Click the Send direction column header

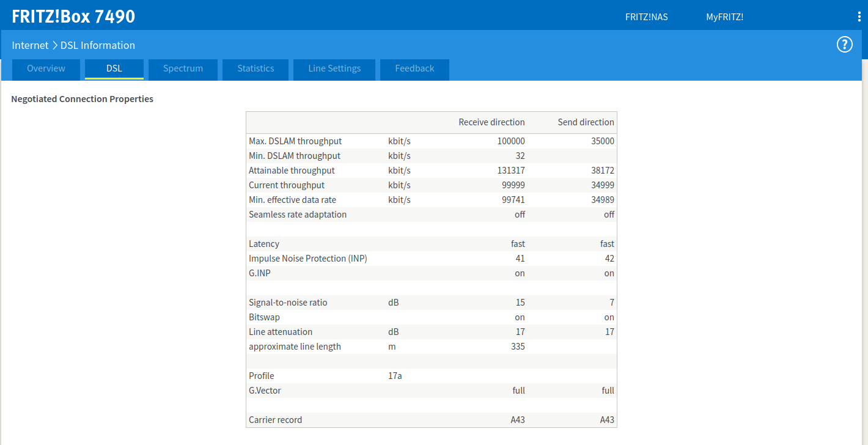[x=586, y=122]
